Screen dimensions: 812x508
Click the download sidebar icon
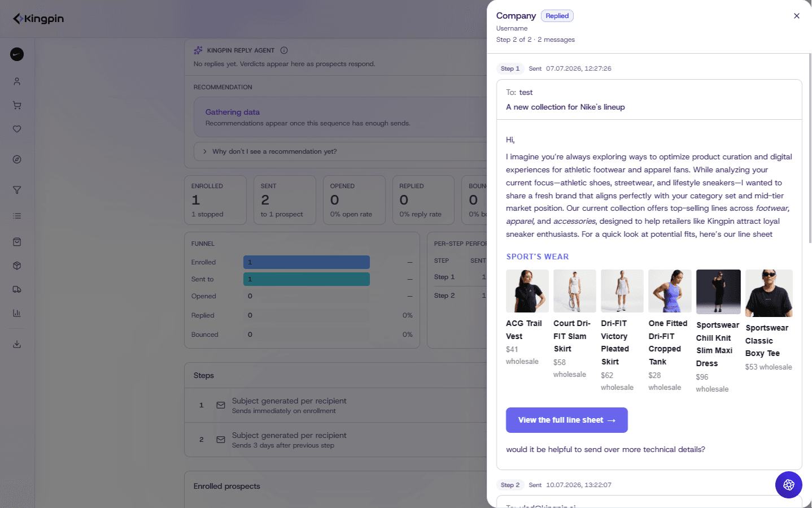[x=17, y=344]
